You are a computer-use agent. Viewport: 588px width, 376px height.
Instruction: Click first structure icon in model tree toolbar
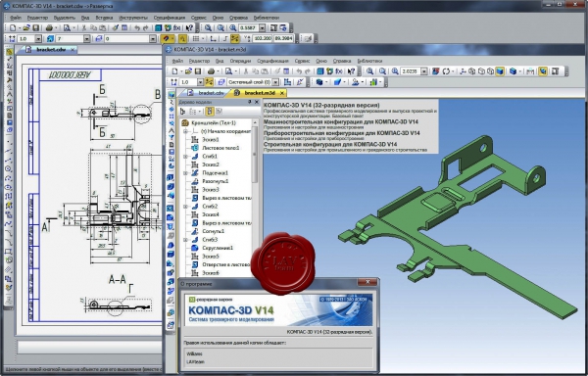tap(182, 112)
